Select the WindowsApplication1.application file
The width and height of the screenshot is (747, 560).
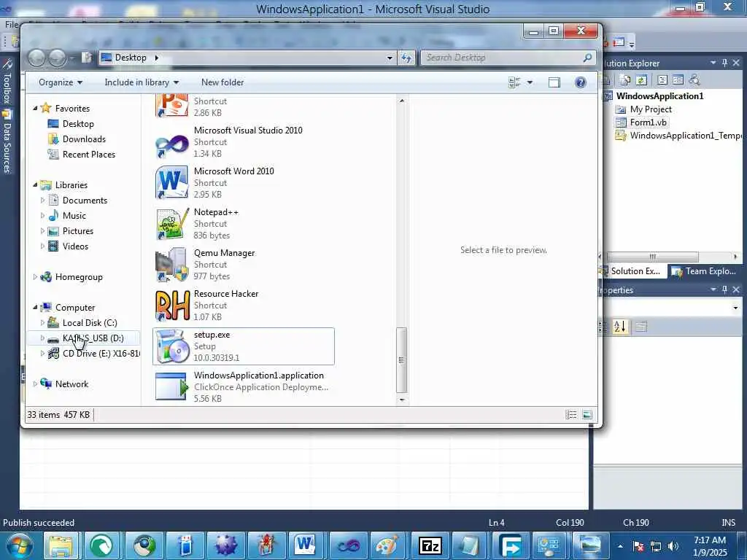click(x=244, y=386)
